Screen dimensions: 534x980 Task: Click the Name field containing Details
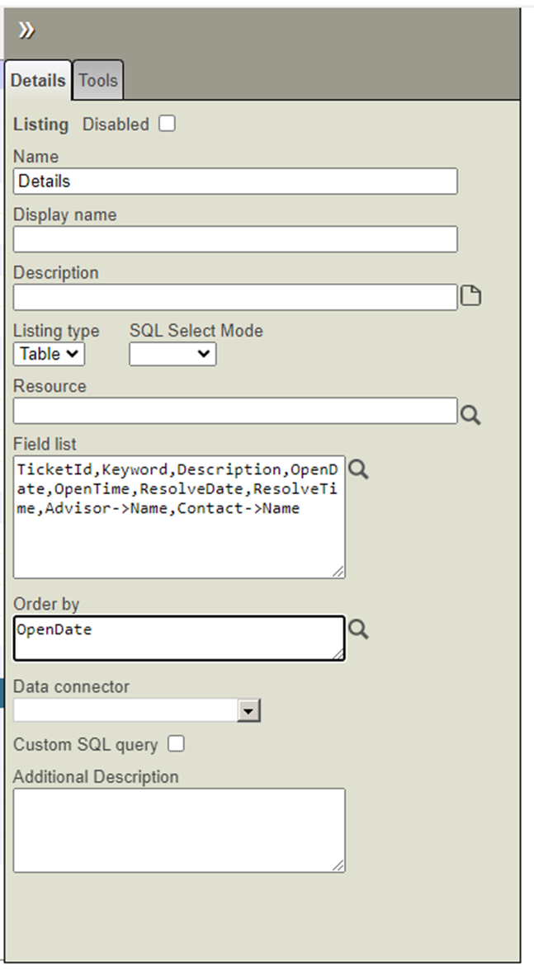point(235,181)
